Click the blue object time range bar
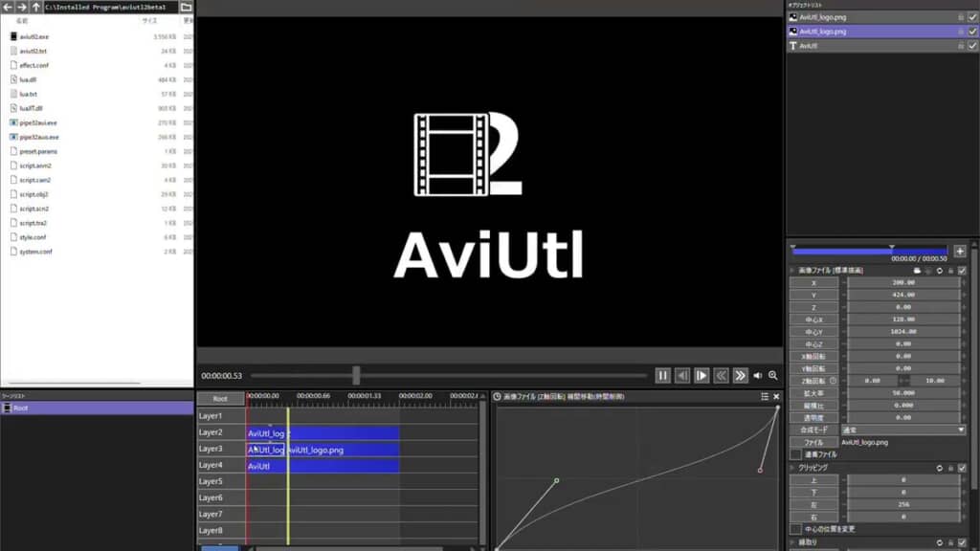The image size is (980, 551). [869, 252]
